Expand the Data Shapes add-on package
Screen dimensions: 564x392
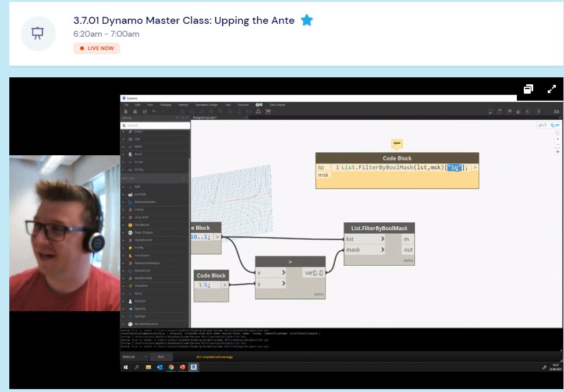155,233
